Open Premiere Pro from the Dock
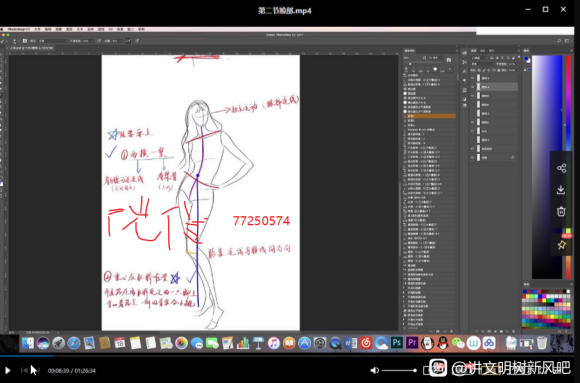 412,343
